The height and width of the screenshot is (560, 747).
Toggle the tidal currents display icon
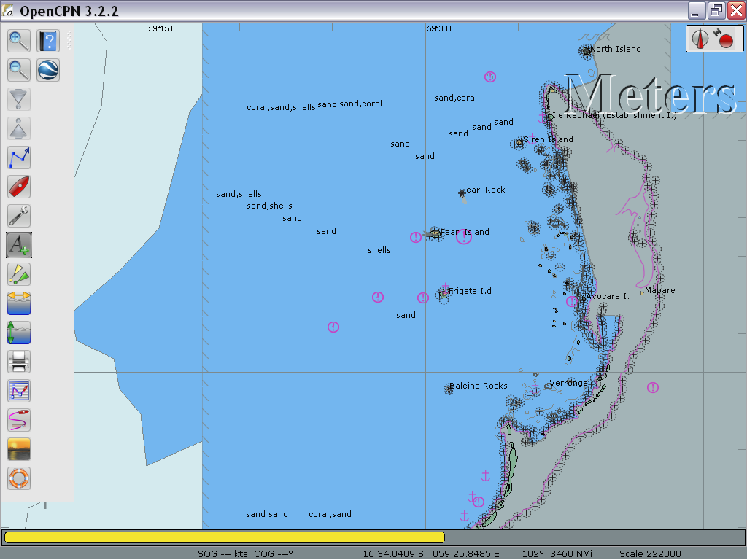pos(19,303)
